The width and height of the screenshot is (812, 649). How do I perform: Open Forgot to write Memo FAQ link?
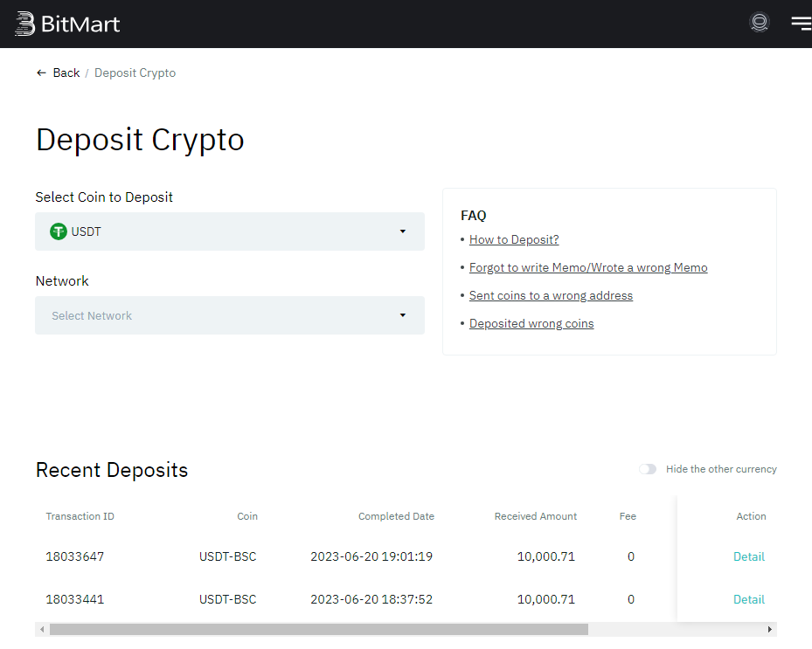click(x=587, y=267)
